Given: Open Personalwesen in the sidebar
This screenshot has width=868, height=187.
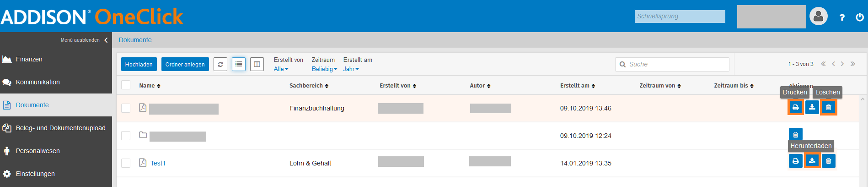Looking at the screenshot, I should pyautogui.click(x=56, y=151).
